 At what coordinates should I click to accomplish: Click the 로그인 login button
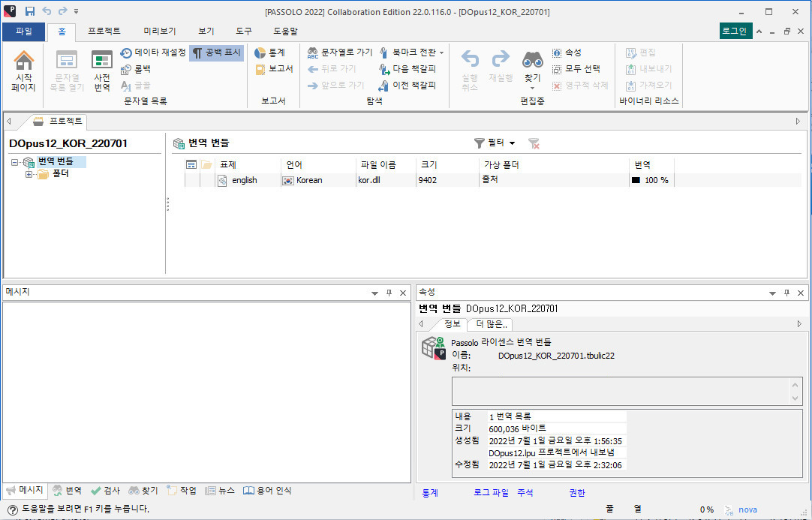coord(735,31)
